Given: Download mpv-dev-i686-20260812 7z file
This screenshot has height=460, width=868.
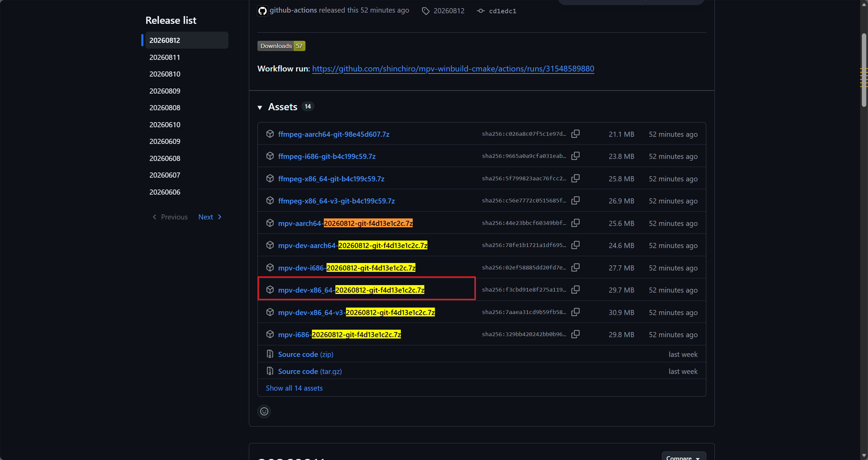Looking at the screenshot, I should [347, 268].
